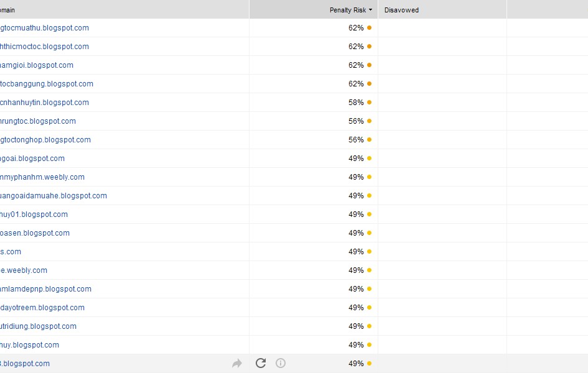Open amlamdepnp.blogspot.com domain link
The image size is (588, 373).
46,289
